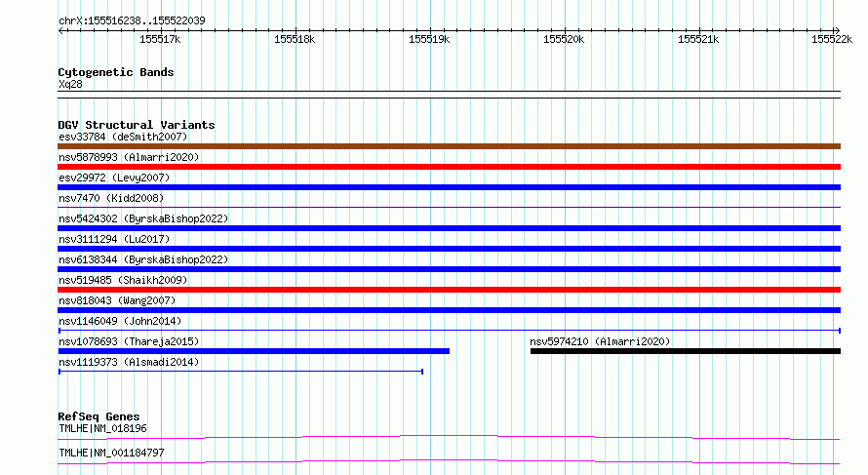Click the Xq28 band label

pyautogui.click(x=70, y=84)
